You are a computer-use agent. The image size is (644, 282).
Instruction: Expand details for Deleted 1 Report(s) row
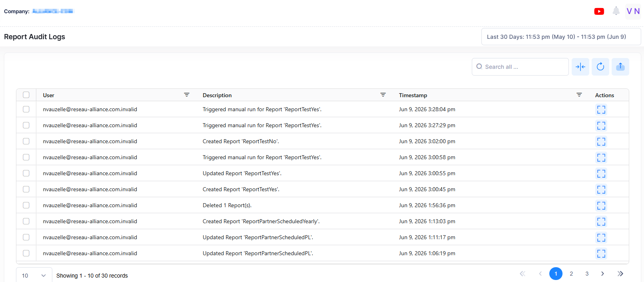601,205
